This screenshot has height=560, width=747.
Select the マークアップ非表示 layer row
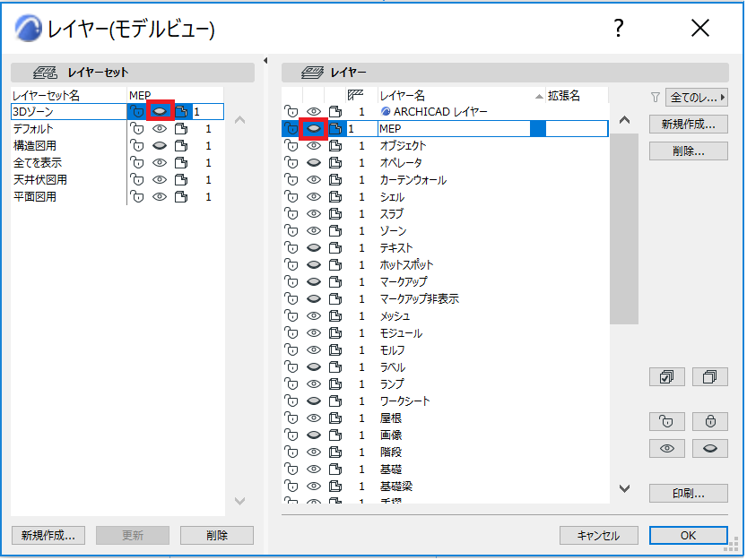pyautogui.click(x=445, y=299)
